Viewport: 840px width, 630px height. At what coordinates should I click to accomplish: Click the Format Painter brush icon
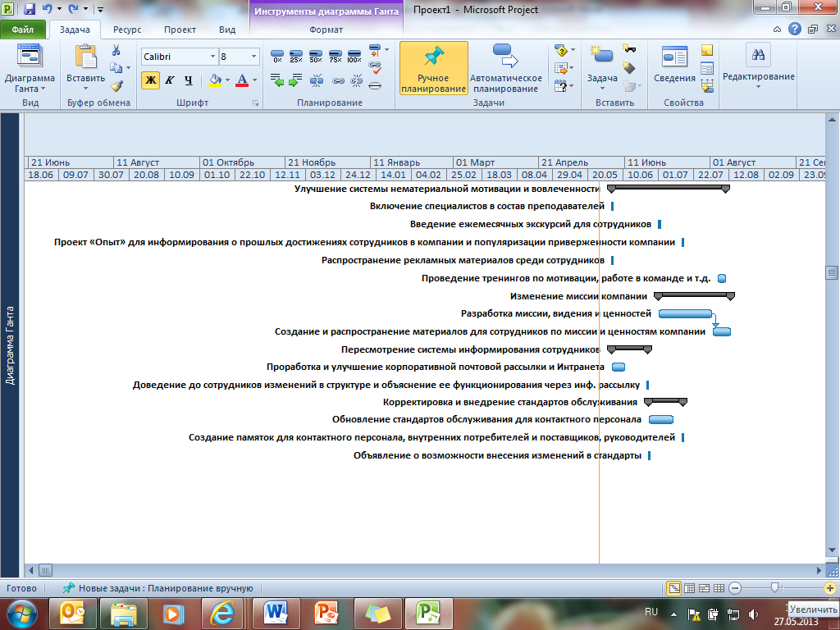116,84
